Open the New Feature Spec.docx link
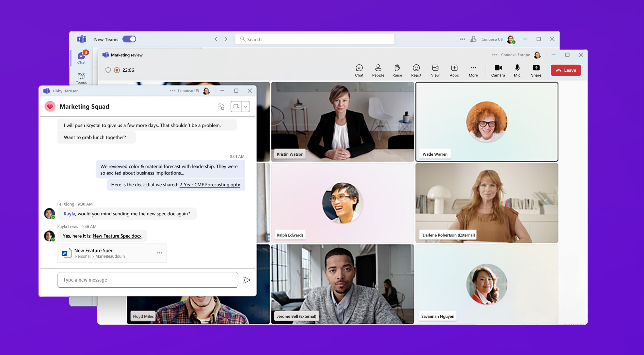Viewport: 644px width, 355px height. (117, 236)
